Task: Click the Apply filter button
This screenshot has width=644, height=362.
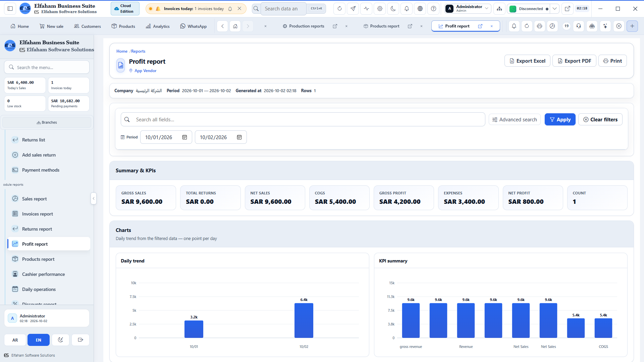Action: (x=560, y=120)
